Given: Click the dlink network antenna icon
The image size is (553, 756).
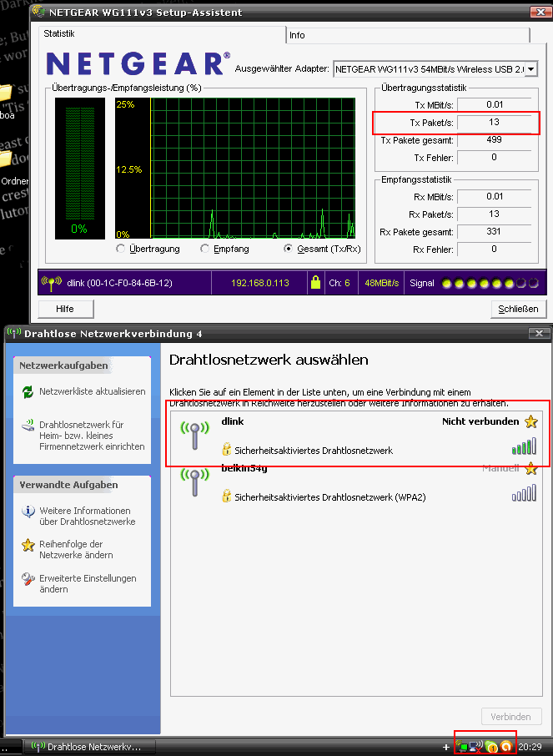Looking at the screenshot, I should click(195, 435).
